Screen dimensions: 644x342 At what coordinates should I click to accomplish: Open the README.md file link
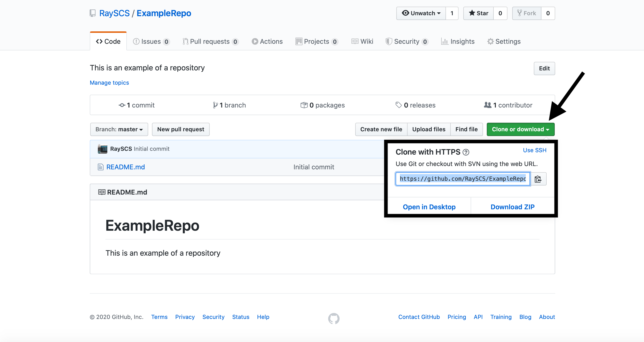[125, 167]
